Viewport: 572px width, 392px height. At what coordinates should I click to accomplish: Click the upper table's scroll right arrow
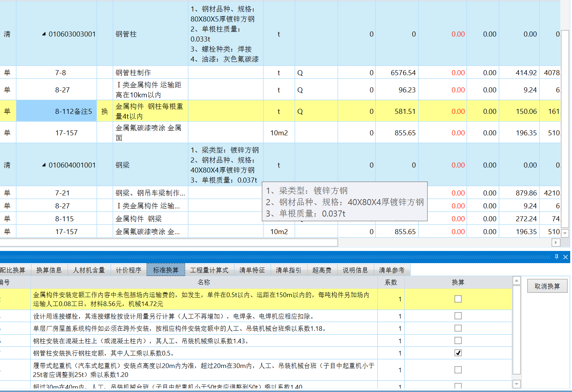pos(556,242)
